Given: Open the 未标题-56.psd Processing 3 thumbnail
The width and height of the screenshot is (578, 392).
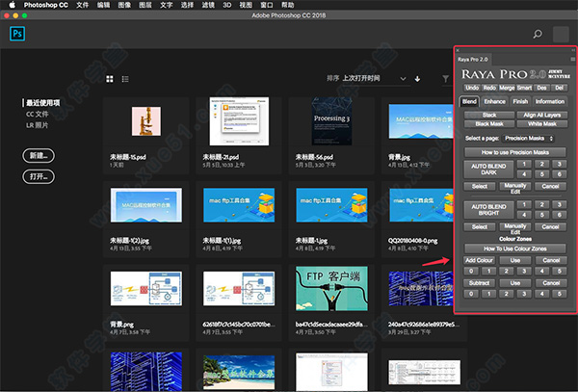Looking at the screenshot, I should (x=331, y=121).
